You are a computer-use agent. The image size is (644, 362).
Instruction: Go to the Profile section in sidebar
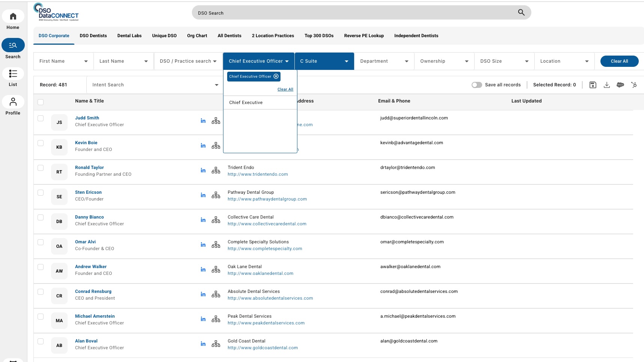13,102
